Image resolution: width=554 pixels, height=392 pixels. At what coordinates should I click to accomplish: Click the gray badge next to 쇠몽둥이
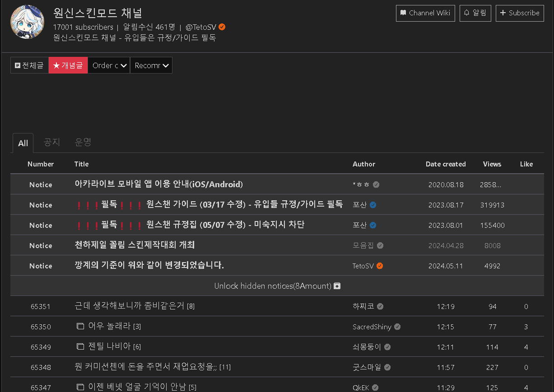pos(387,347)
